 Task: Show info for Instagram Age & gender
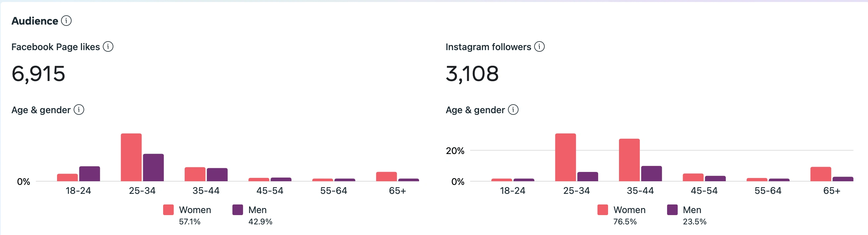tap(513, 110)
